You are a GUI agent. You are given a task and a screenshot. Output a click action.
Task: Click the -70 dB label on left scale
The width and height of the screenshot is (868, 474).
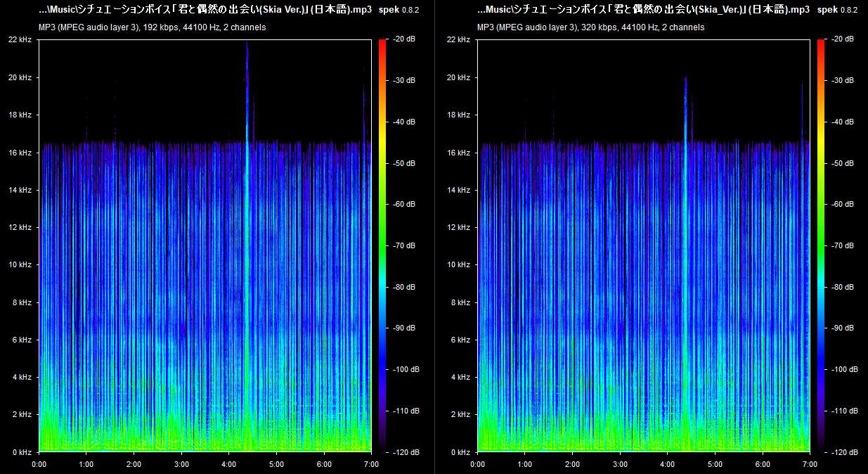406,246
